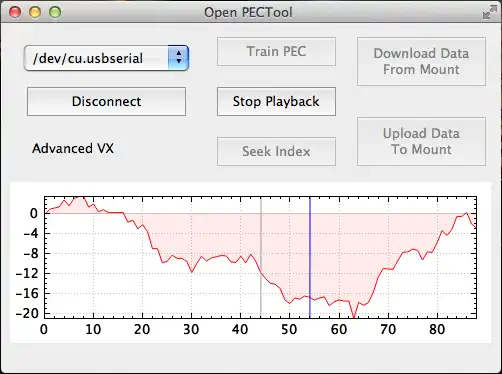Click the yellow minimize window button
Image resolution: width=502 pixels, height=374 pixels.
click(x=35, y=12)
